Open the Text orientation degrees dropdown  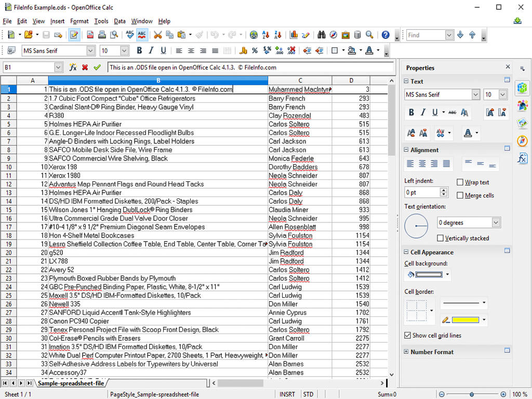coord(496,222)
